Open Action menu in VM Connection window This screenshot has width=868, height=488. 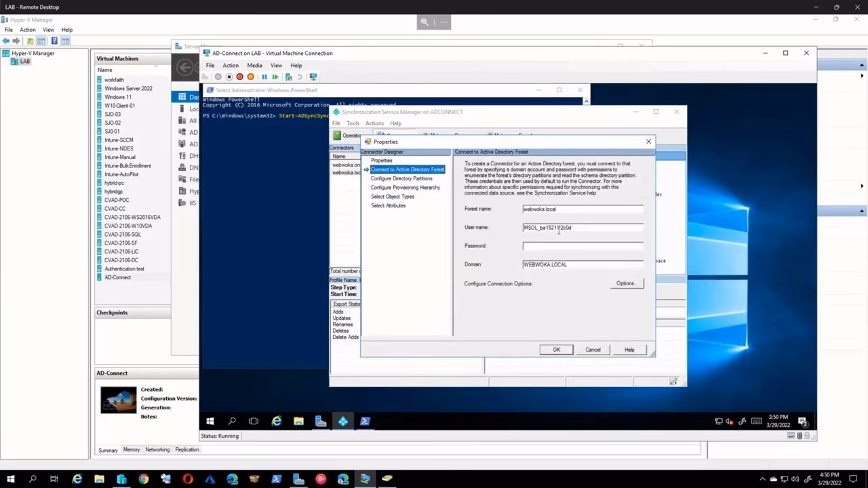pos(231,66)
